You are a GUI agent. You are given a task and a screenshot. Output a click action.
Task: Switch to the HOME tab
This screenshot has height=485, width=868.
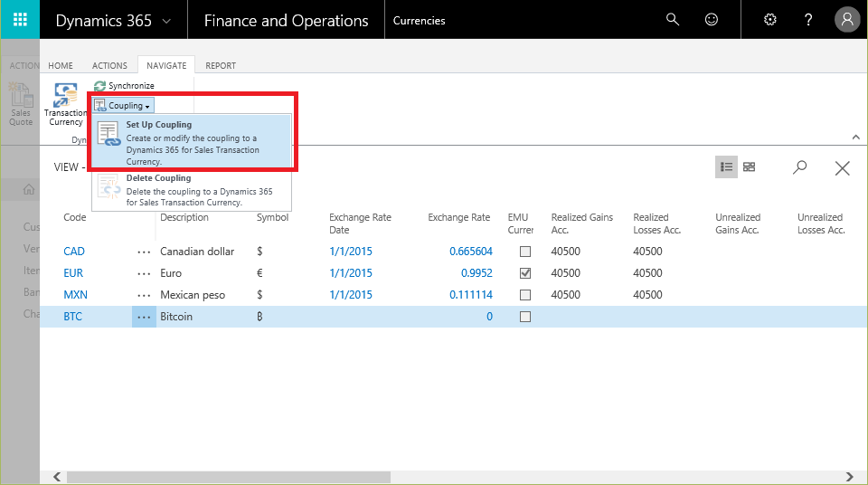pos(61,65)
